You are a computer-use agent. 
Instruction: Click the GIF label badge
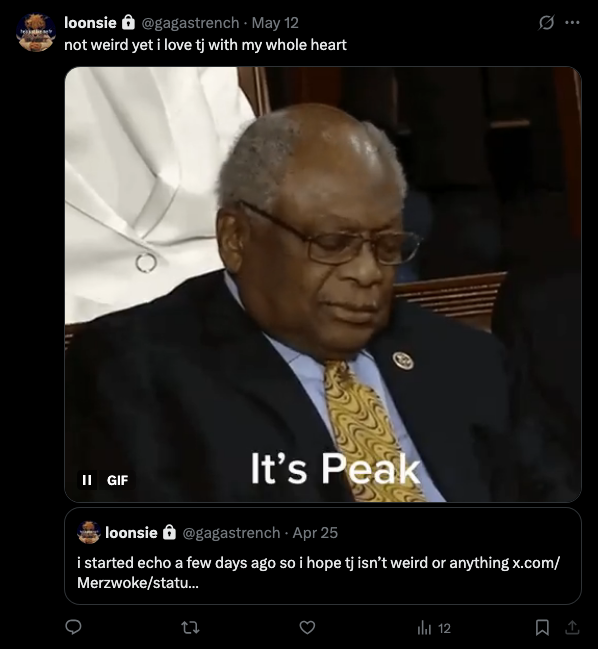(x=117, y=480)
